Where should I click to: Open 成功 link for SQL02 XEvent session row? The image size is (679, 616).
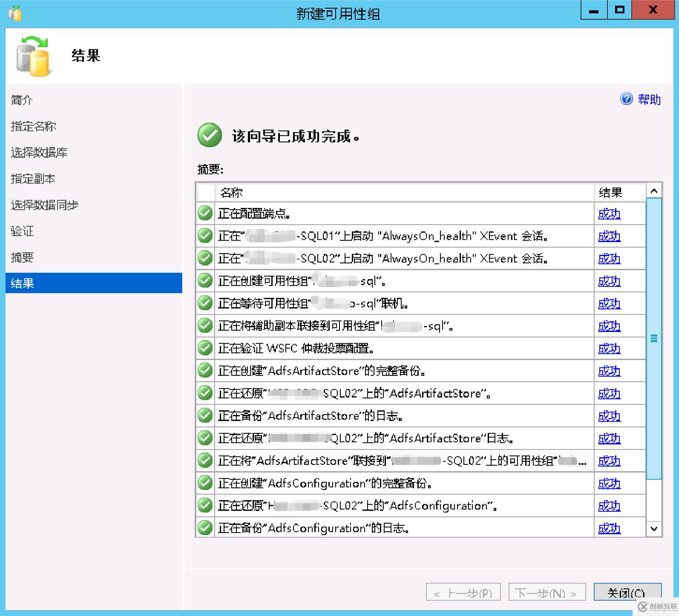coord(609,259)
